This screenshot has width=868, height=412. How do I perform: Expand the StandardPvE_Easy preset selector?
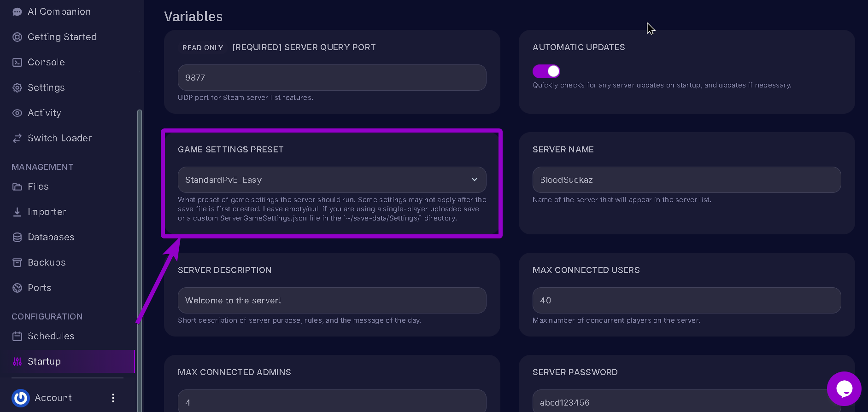pos(332,180)
